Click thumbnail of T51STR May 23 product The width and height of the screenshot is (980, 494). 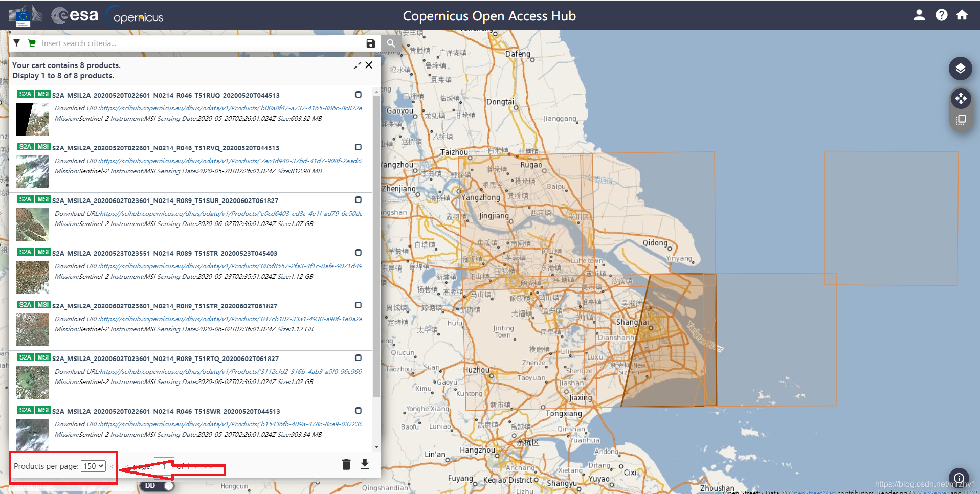(x=33, y=277)
